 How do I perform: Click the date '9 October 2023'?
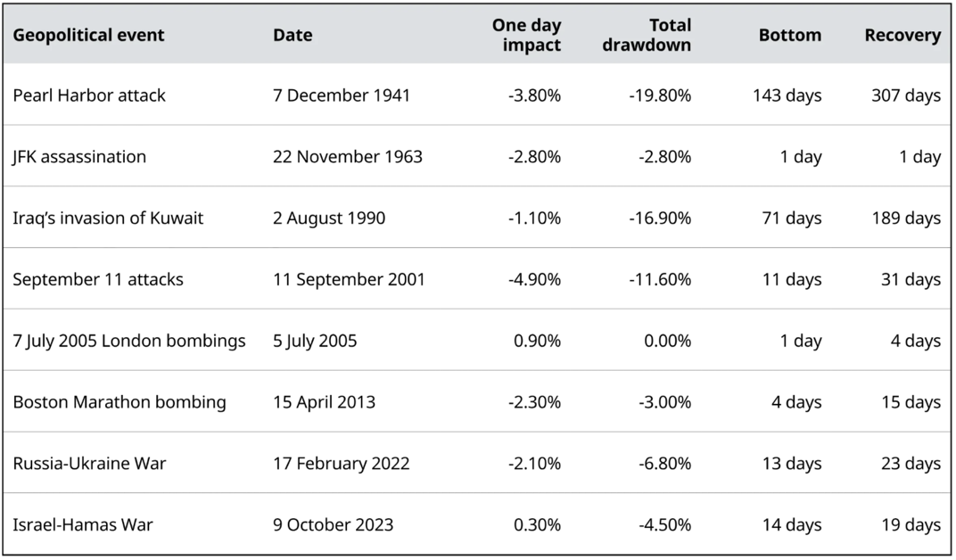333,525
